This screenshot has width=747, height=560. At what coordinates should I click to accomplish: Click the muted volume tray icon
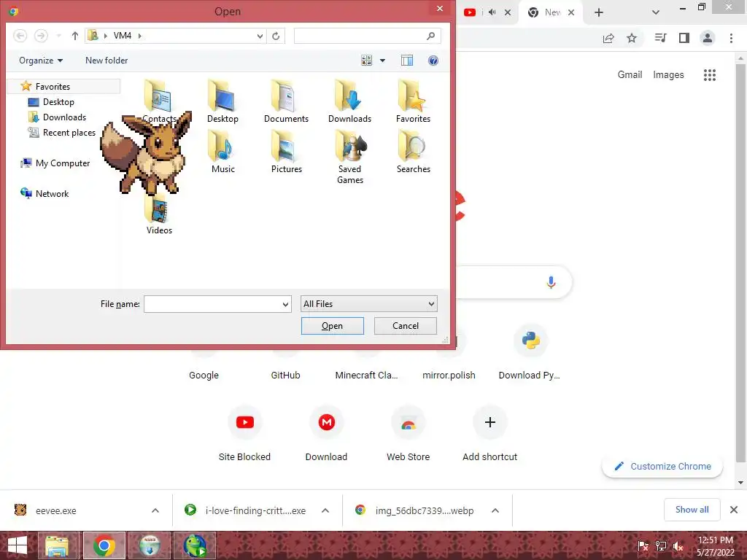coord(678,546)
